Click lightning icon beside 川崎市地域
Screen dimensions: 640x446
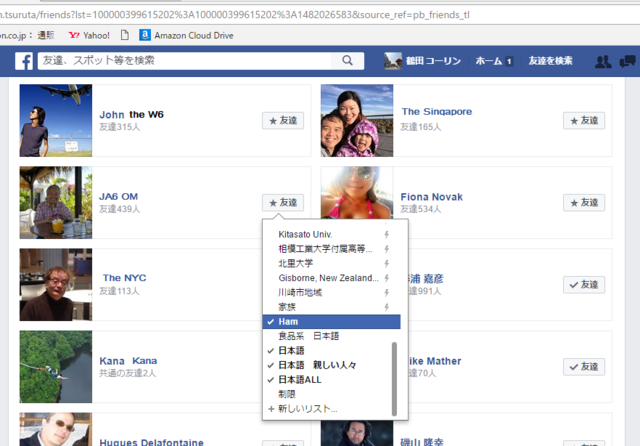pos(386,293)
